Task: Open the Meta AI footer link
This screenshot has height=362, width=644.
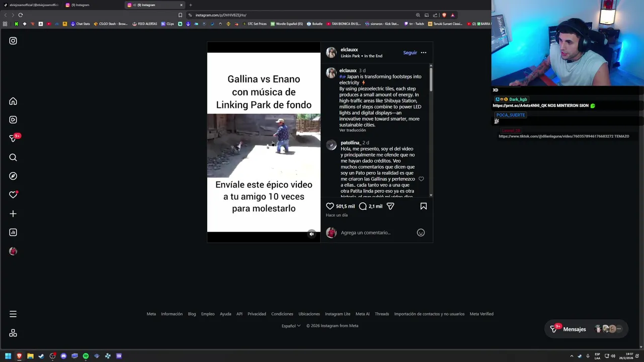Action: click(363, 314)
